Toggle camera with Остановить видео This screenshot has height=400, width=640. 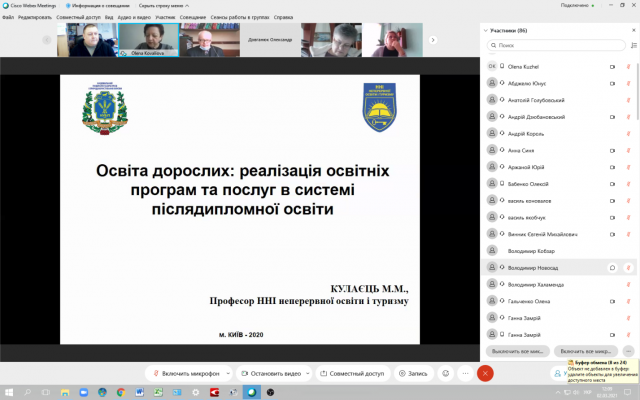coord(264,373)
